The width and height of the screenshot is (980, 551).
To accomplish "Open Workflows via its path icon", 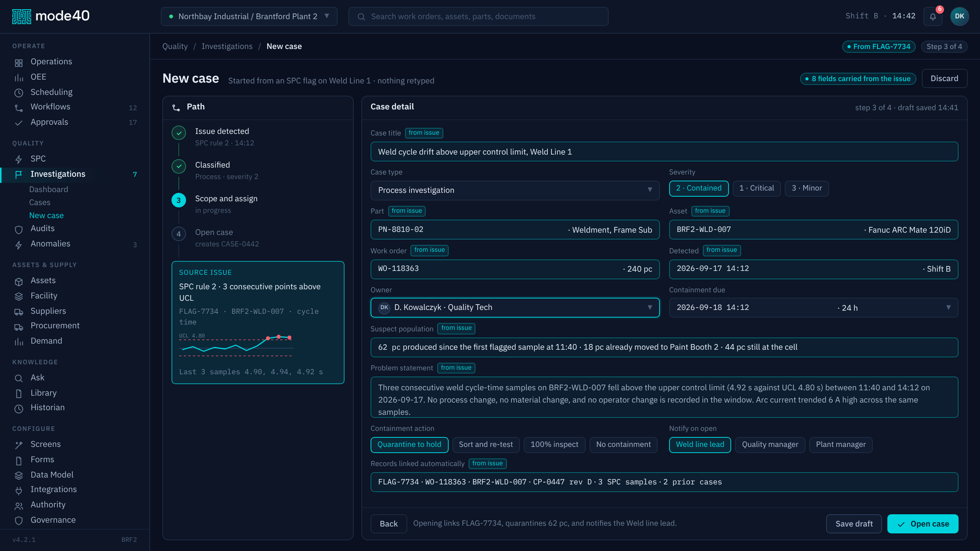I will pos(19,108).
